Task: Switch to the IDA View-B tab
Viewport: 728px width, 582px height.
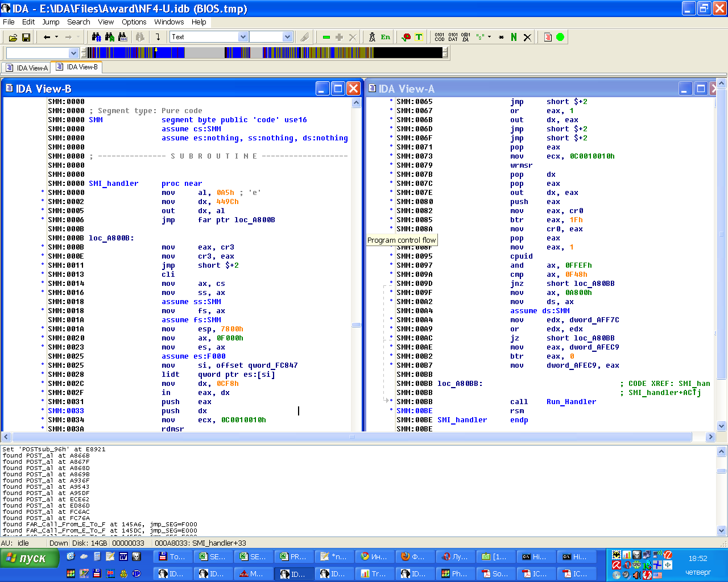Action: coord(77,67)
